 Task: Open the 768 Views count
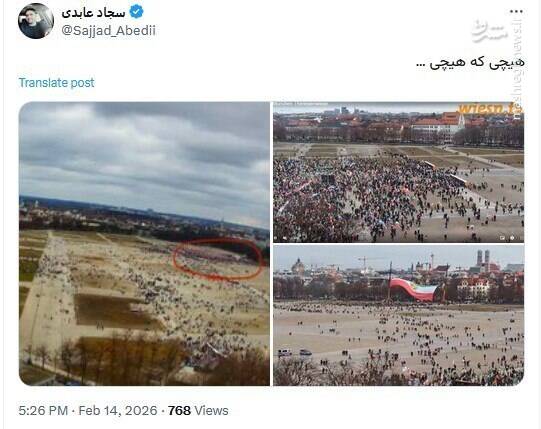[198, 410]
